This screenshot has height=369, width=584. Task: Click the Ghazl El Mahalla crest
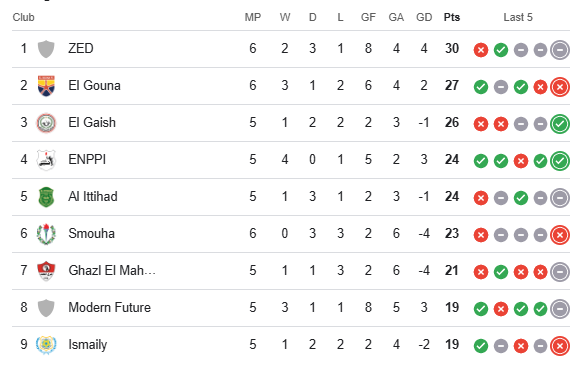tap(46, 271)
